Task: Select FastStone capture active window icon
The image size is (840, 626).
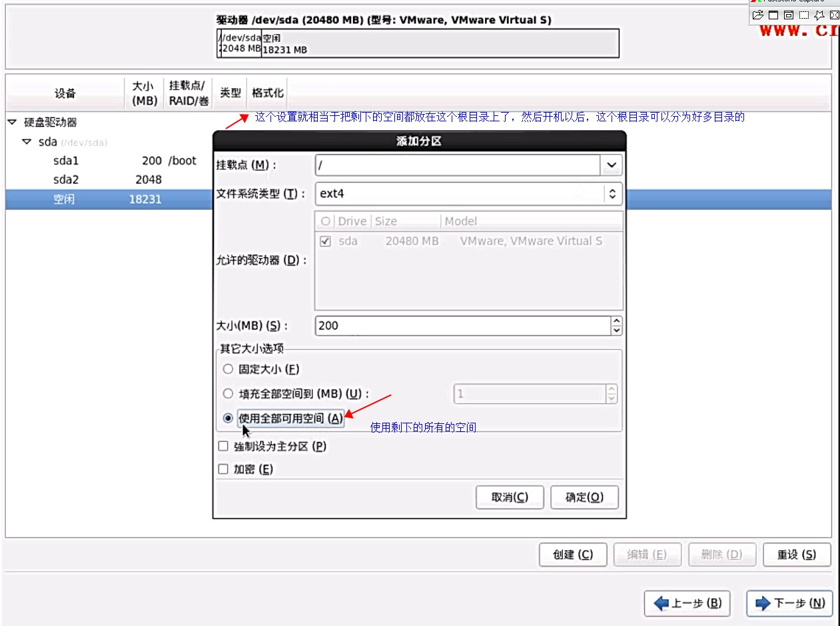Action: (773, 15)
